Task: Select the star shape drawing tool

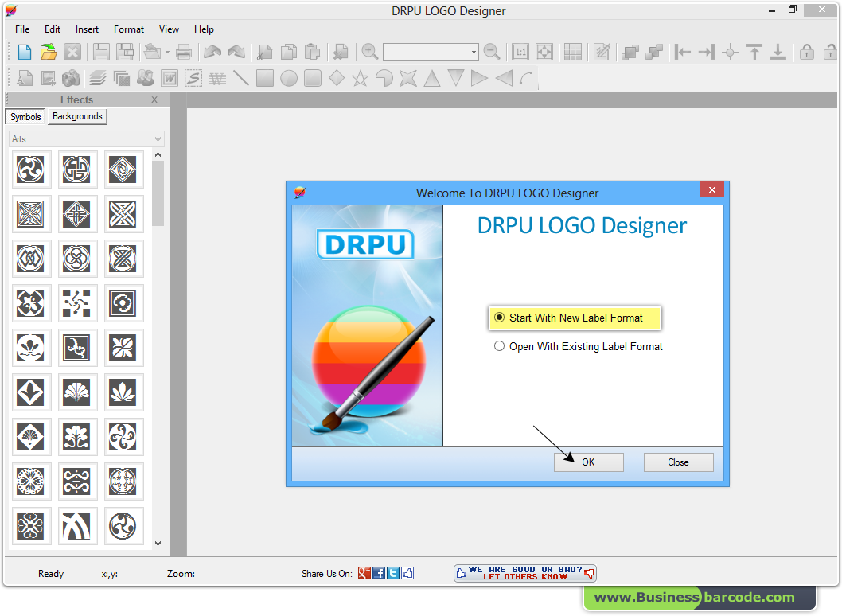Action: pyautogui.click(x=361, y=78)
